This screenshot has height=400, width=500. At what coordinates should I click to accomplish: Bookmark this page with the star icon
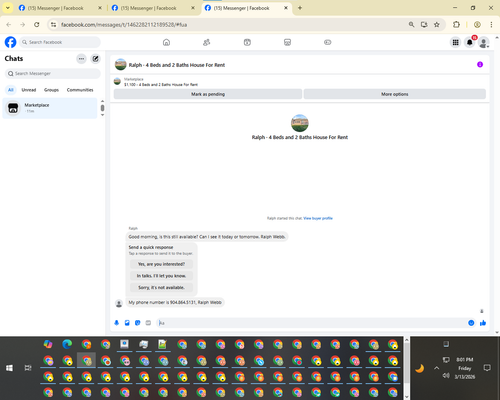tap(437, 25)
